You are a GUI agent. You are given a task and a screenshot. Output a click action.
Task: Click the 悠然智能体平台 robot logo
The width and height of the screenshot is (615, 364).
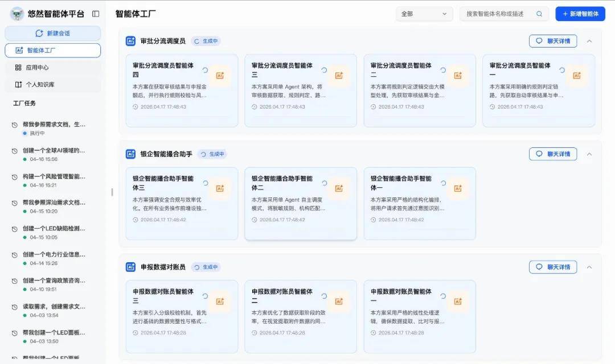click(x=17, y=14)
